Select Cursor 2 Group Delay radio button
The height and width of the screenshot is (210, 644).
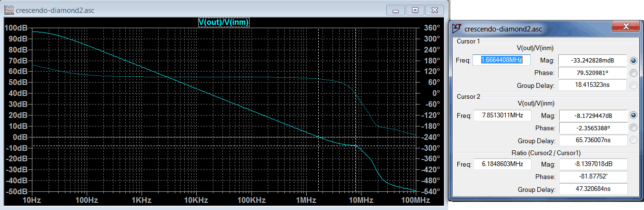[634, 140]
